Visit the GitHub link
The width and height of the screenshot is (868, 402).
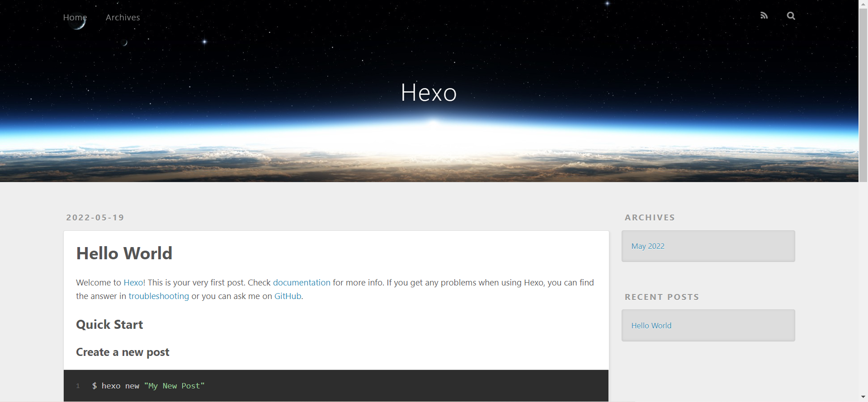click(x=288, y=296)
